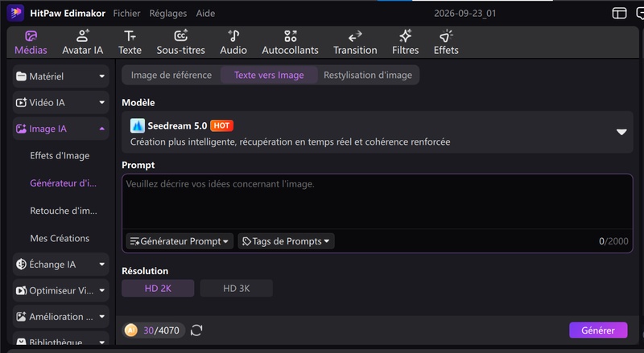Expand the Matériel section arrow
Screen dimensions: 644x353
pos(102,76)
